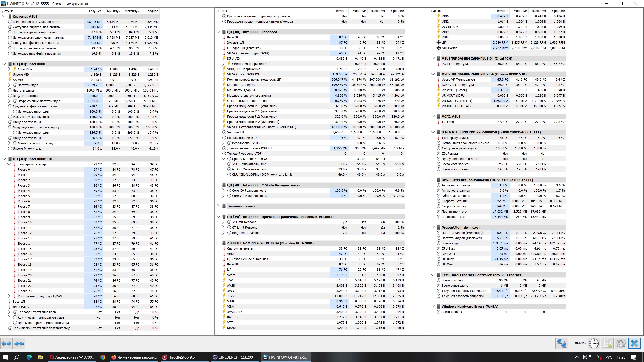Image resolution: width=644 pixels, height=362 pixels.
Task: Close sensors with the blue X button
Action: (x=634, y=343)
